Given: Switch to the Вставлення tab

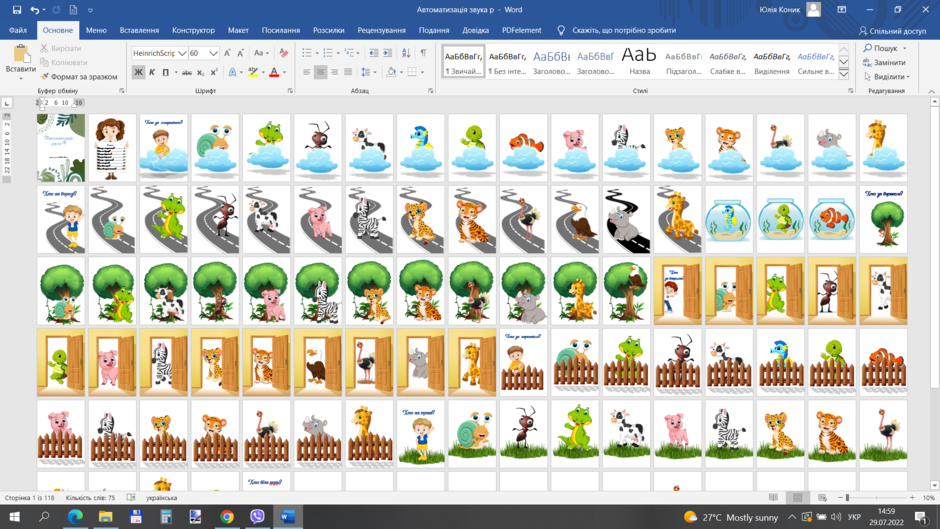Looking at the screenshot, I should click(139, 30).
